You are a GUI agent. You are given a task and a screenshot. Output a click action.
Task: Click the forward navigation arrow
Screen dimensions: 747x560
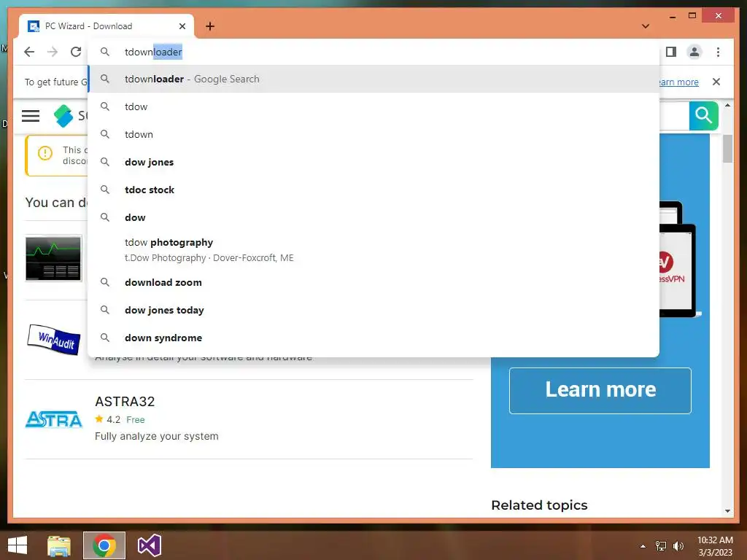pos(53,52)
